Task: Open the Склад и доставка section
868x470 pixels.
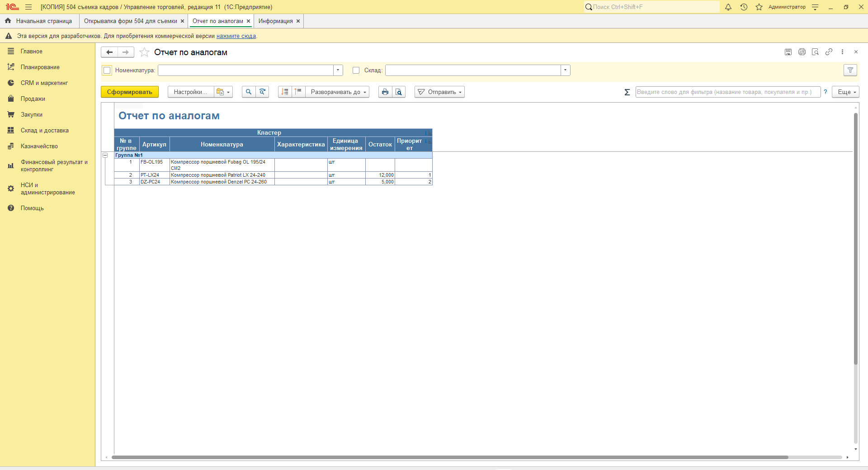Action: coord(47,130)
